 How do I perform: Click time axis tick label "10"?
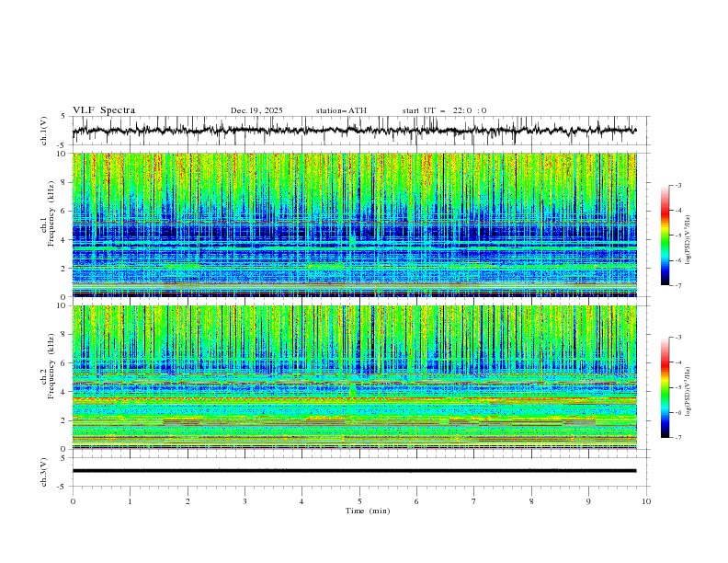pyautogui.click(x=646, y=501)
